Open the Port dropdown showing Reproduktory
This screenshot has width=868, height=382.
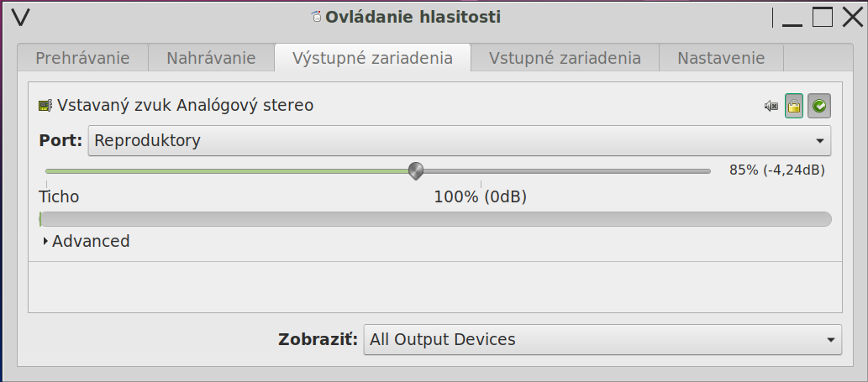[x=459, y=140]
